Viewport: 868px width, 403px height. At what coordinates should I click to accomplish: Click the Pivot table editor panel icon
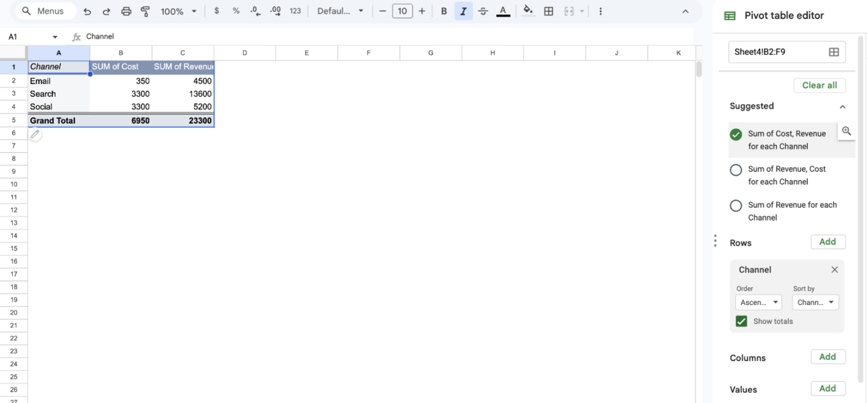(x=730, y=16)
